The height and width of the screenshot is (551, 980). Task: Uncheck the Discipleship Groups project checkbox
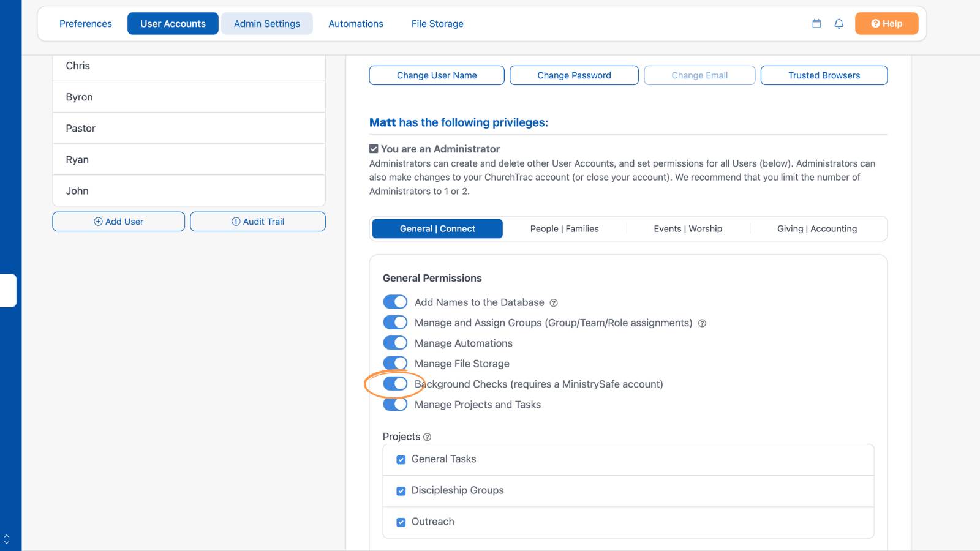401,491
